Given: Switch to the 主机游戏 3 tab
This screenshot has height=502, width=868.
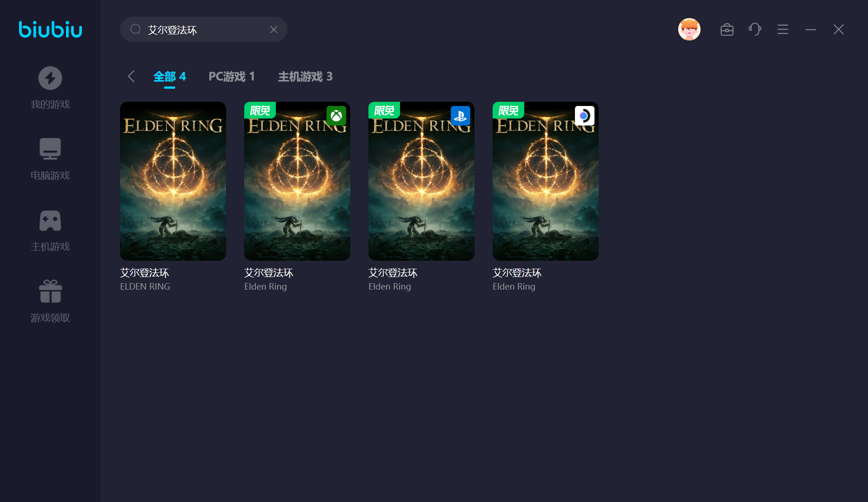Looking at the screenshot, I should coord(305,76).
